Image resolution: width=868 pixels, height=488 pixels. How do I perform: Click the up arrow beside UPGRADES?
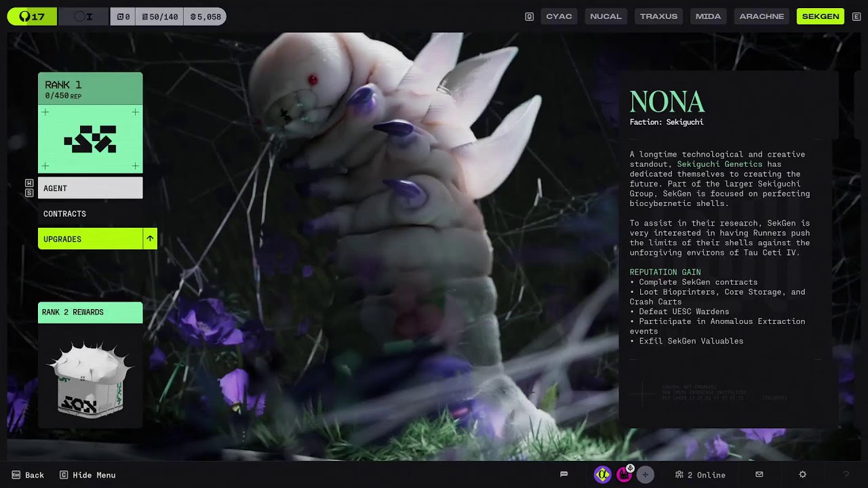(151, 239)
